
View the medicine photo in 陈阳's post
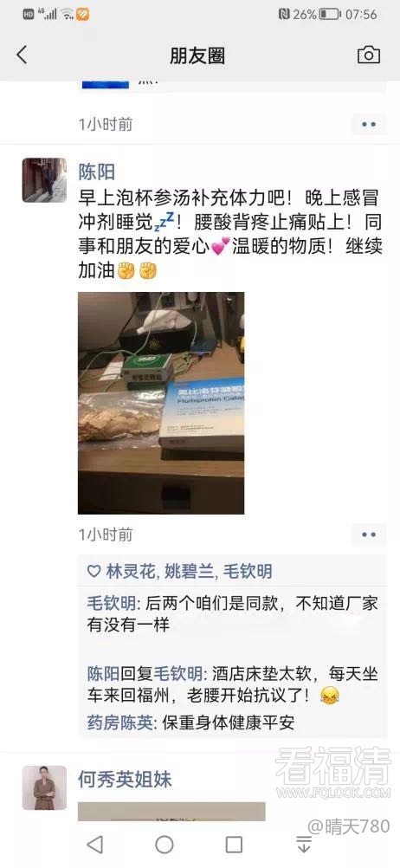(x=161, y=403)
